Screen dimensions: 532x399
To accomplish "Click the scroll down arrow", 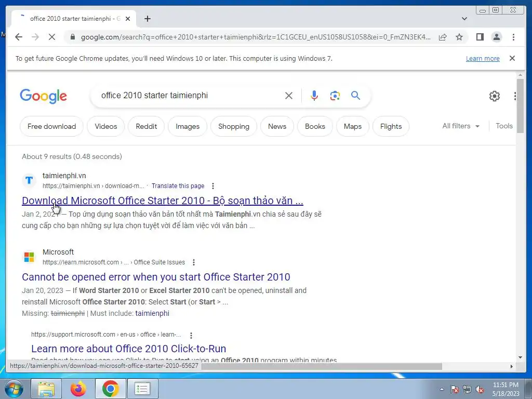I will pos(520,357).
